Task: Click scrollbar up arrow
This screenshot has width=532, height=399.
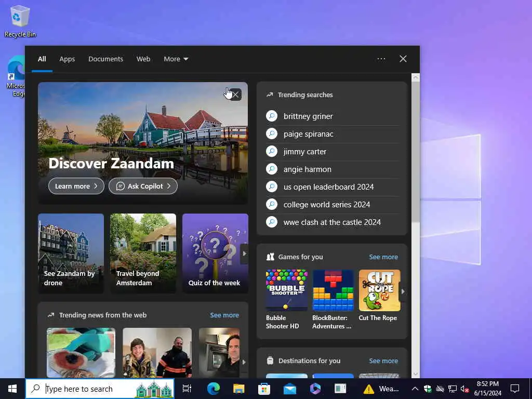Action: click(x=415, y=78)
